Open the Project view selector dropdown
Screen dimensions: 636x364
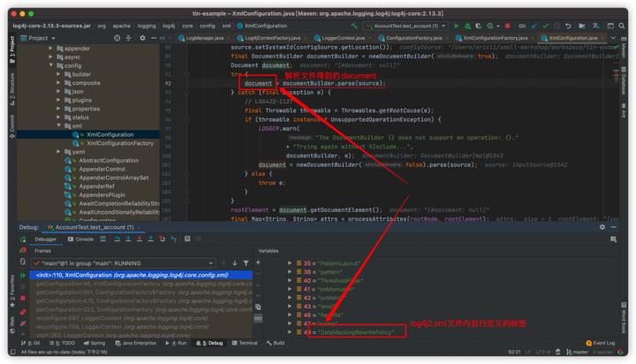[x=38, y=38]
